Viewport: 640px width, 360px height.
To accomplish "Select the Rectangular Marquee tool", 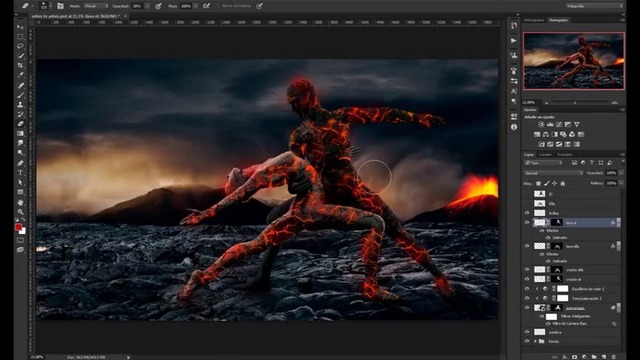I will point(20,37).
